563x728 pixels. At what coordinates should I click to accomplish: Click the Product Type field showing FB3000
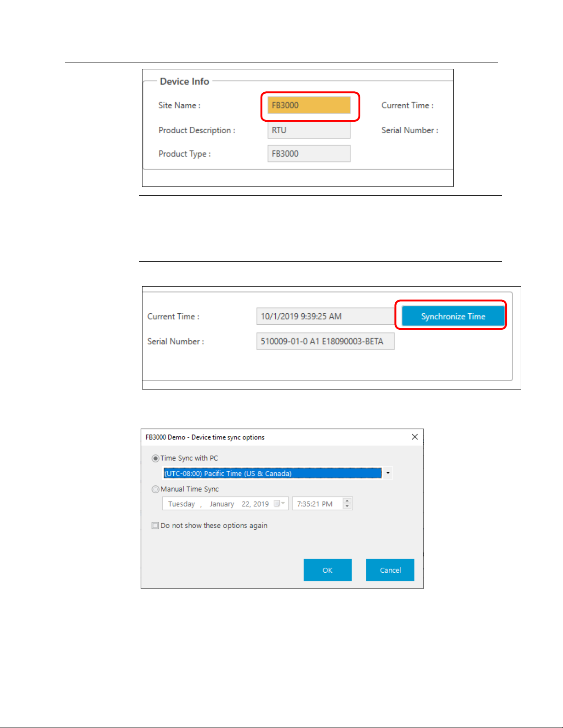[309, 153]
